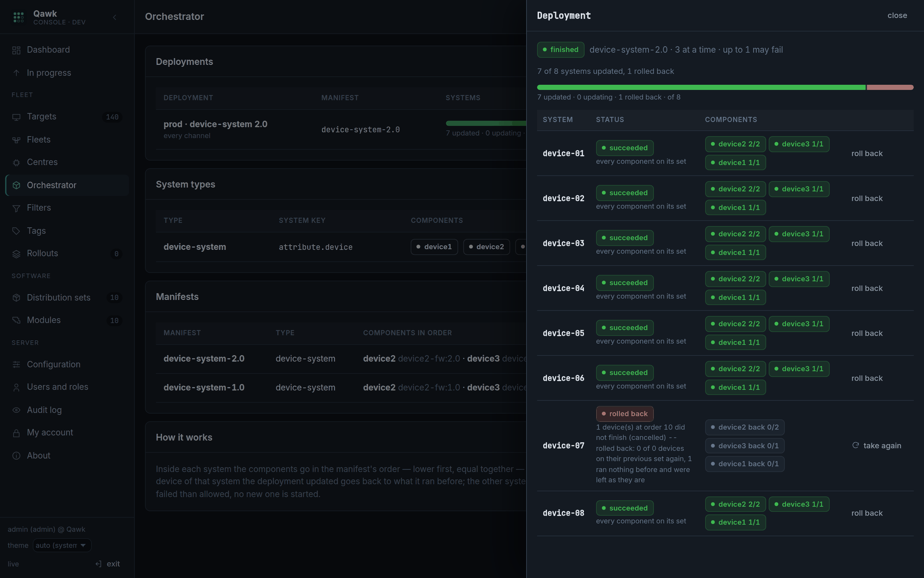Open the Dashboard menu item
Screen dimensions: 924x578
pos(67,50)
